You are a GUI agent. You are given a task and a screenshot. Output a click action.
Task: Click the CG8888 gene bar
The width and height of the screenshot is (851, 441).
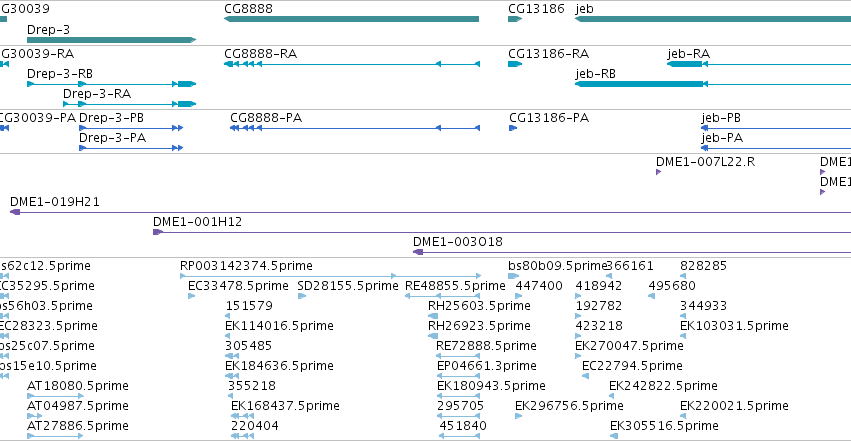(352, 19)
